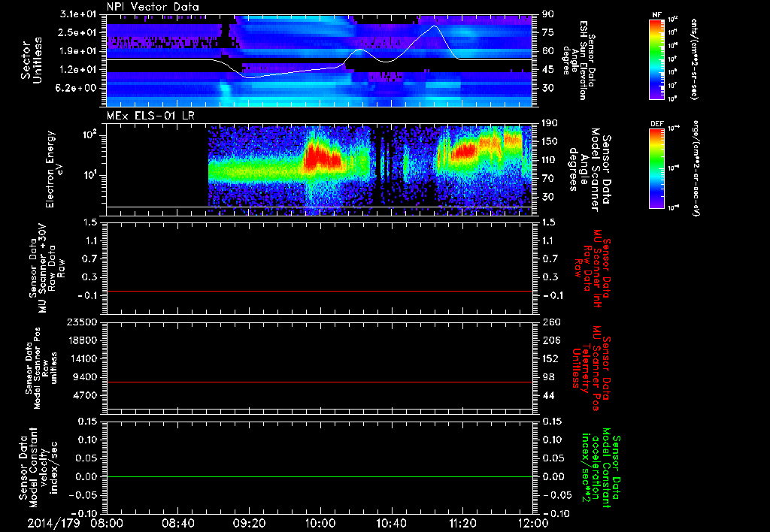Click the 'Electron Energy eV' axis label
The image size is (770, 532).
54,169
